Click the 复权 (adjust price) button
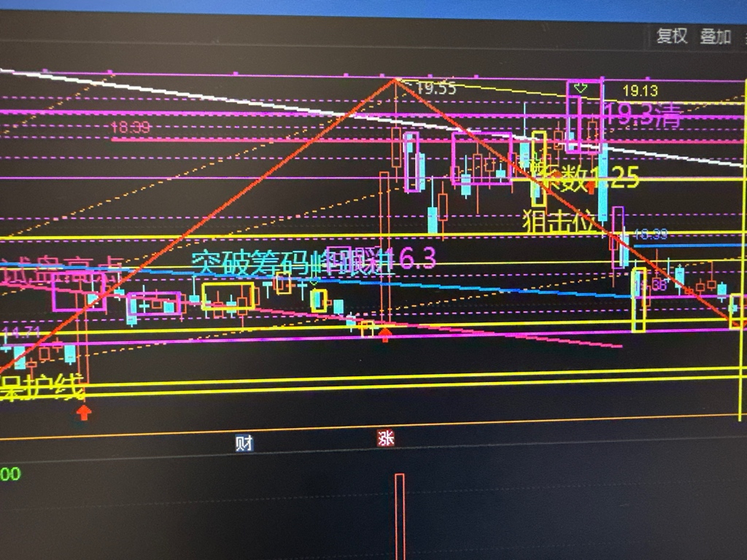 point(672,36)
